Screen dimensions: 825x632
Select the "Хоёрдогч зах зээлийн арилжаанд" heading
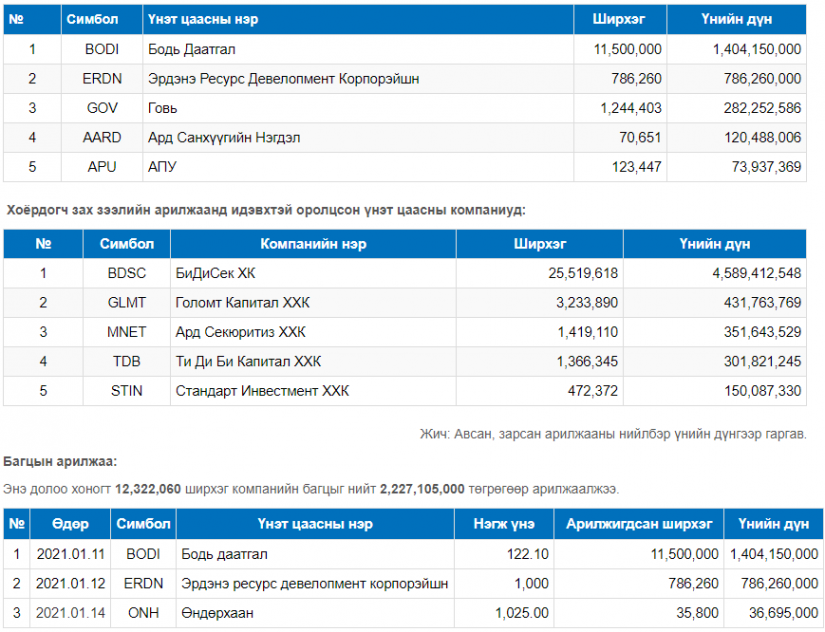click(266, 210)
